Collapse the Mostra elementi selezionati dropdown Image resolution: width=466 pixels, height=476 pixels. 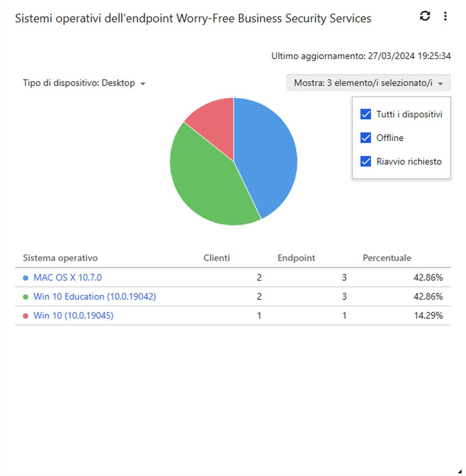pos(368,83)
